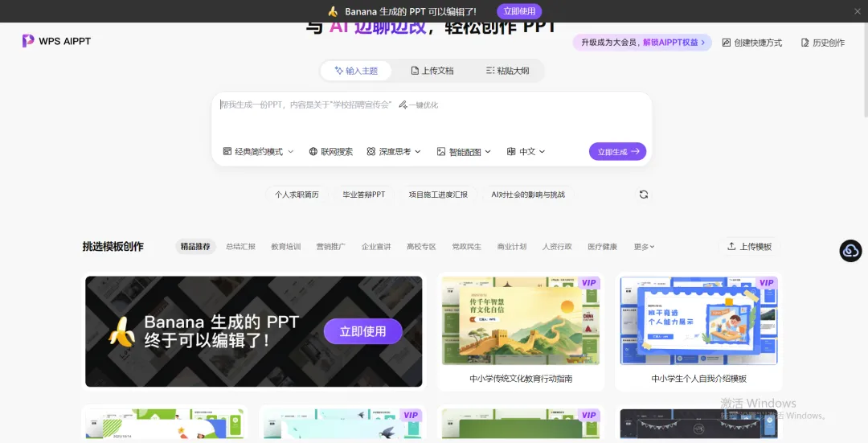Open the 经典简约模式 mode dropdown
Viewport: 868px width, 443px height.
click(258, 152)
